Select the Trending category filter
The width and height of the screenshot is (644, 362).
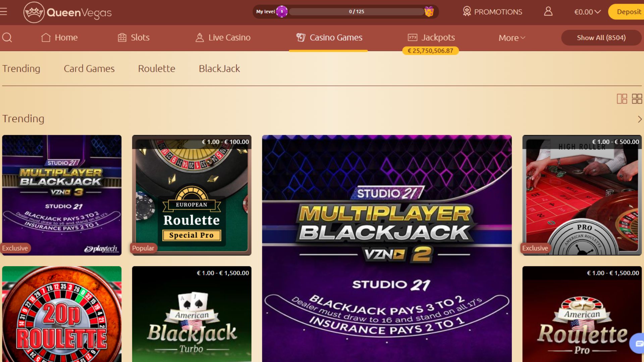tap(21, 68)
